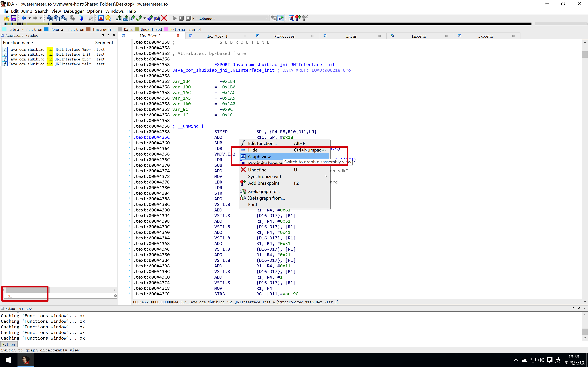Switch to the Exports tab
The height and width of the screenshot is (367, 588).
[x=485, y=36]
